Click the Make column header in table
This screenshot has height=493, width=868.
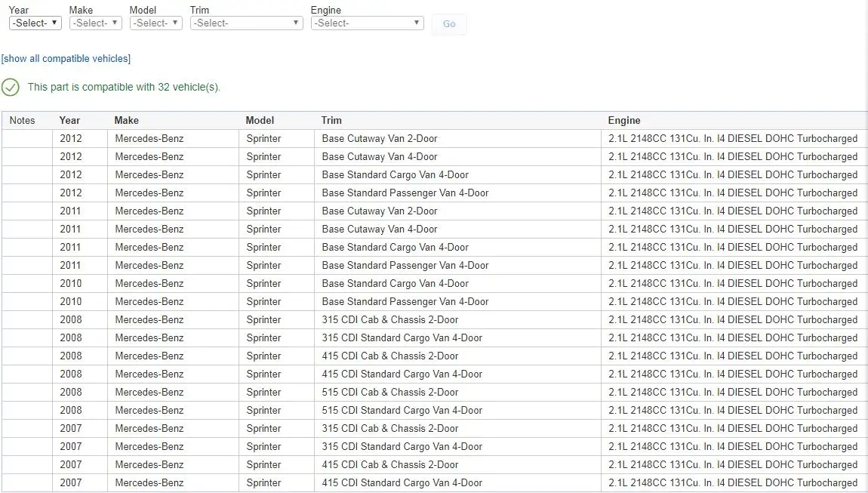tap(126, 120)
